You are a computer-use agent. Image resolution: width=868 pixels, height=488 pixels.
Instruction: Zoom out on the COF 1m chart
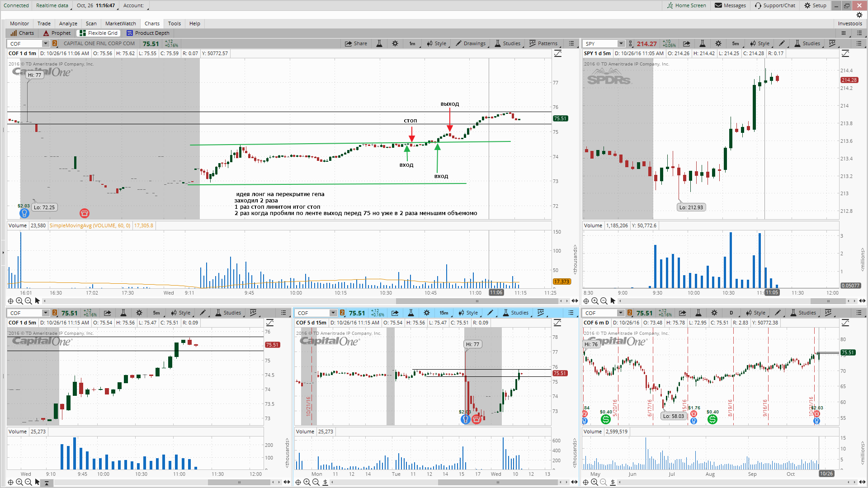tap(28, 301)
